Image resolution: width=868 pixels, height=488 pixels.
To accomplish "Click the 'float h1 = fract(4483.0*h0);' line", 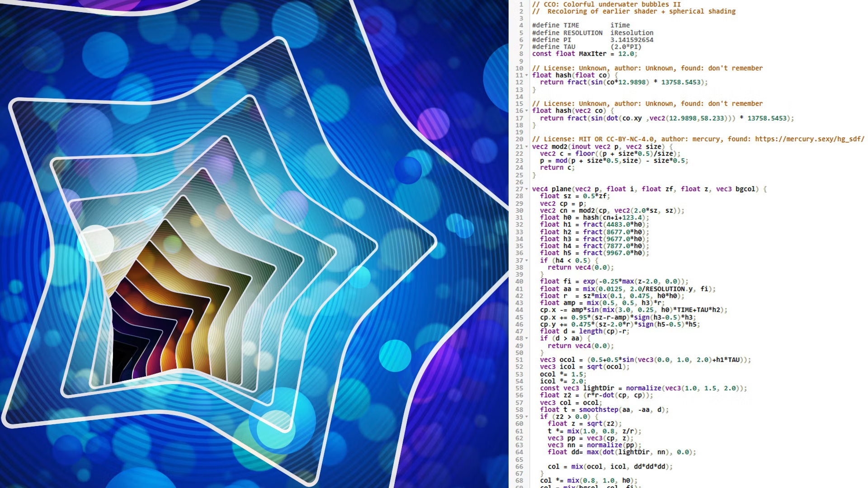I will (594, 225).
